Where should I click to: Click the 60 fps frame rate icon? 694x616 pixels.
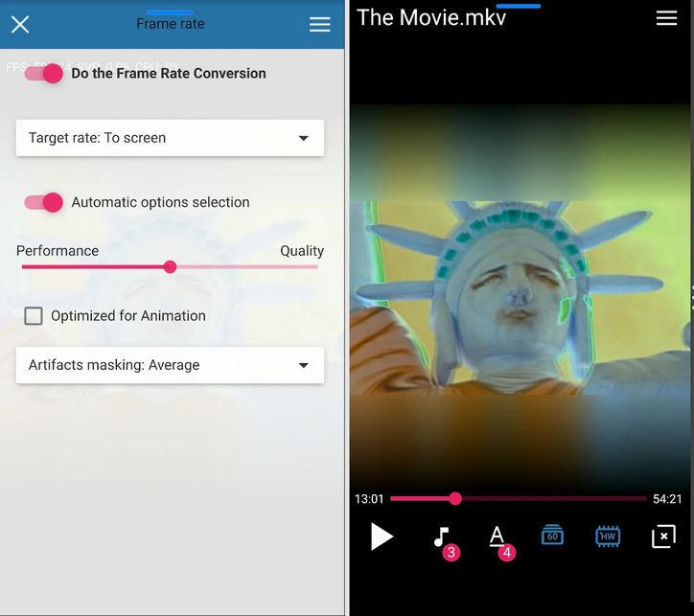[552, 536]
